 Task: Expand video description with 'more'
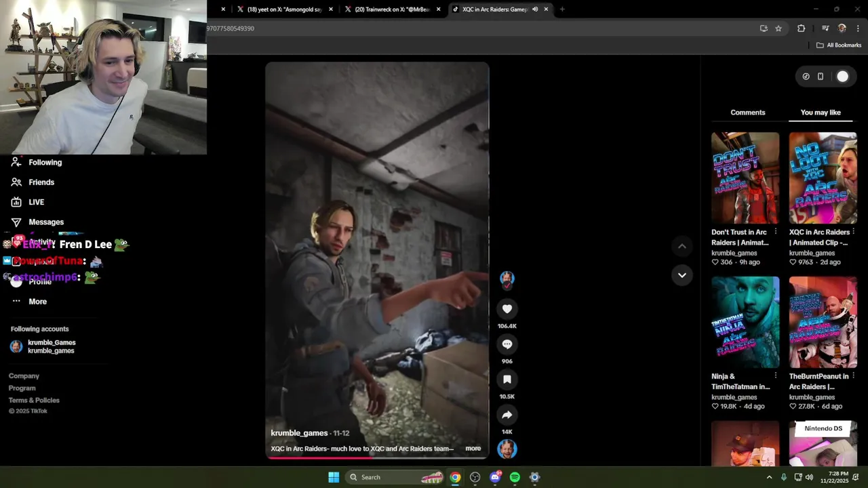pyautogui.click(x=473, y=449)
